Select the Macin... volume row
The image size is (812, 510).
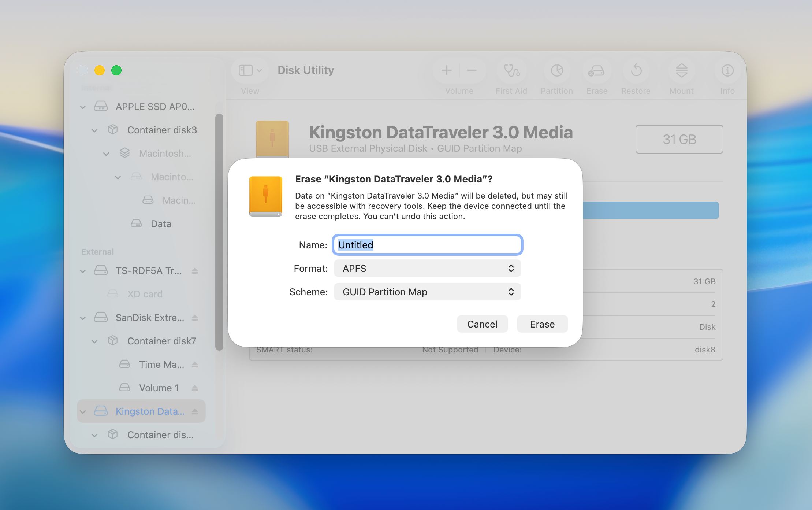pos(141,200)
